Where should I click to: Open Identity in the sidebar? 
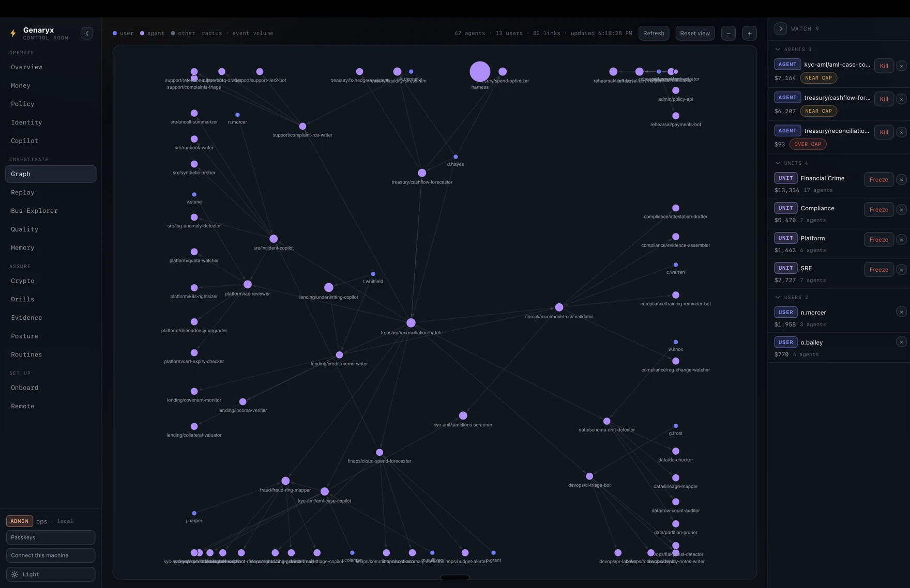click(51, 122)
